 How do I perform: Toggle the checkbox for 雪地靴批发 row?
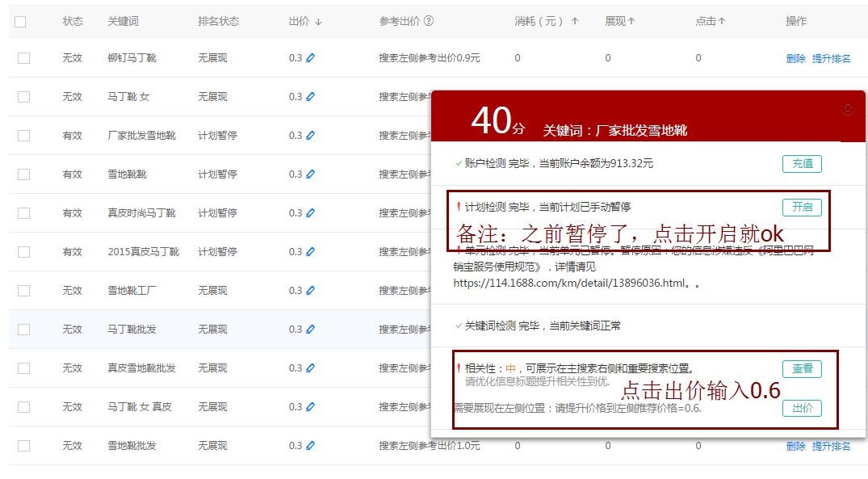point(23,446)
